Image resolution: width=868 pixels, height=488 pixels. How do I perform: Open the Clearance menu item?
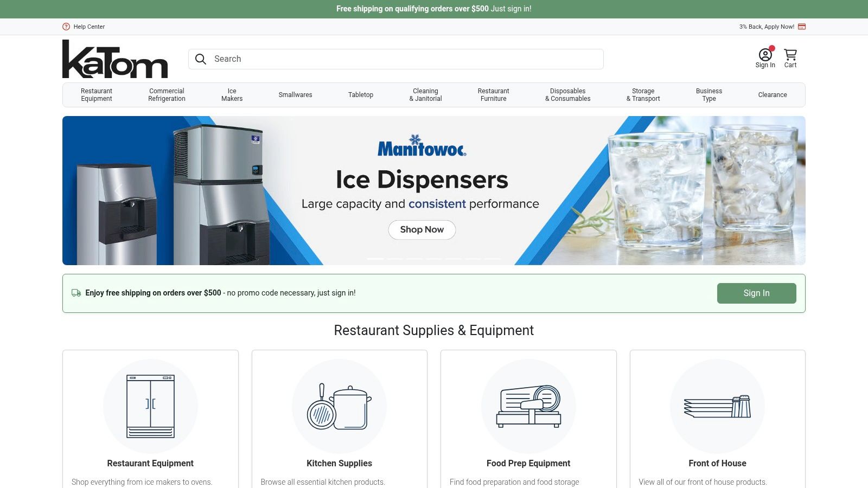tap(773, 95)
